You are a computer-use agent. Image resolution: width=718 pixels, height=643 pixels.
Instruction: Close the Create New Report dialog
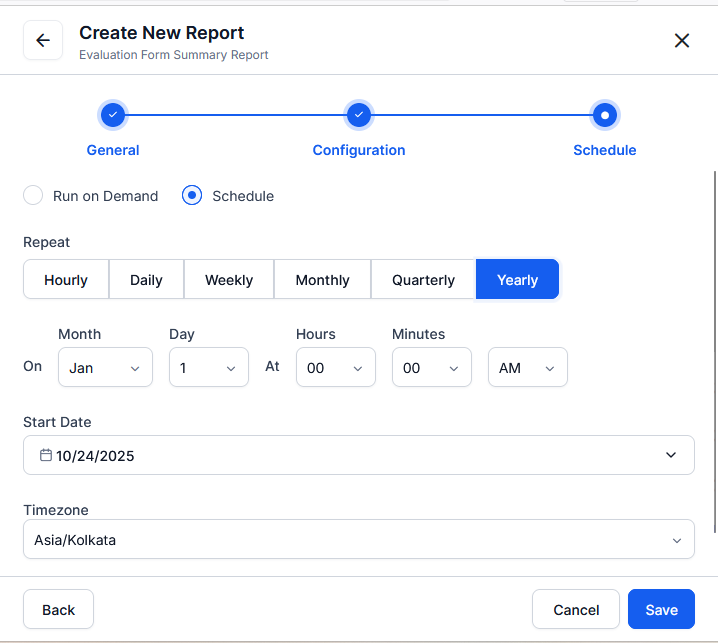(x=682, y=41)
